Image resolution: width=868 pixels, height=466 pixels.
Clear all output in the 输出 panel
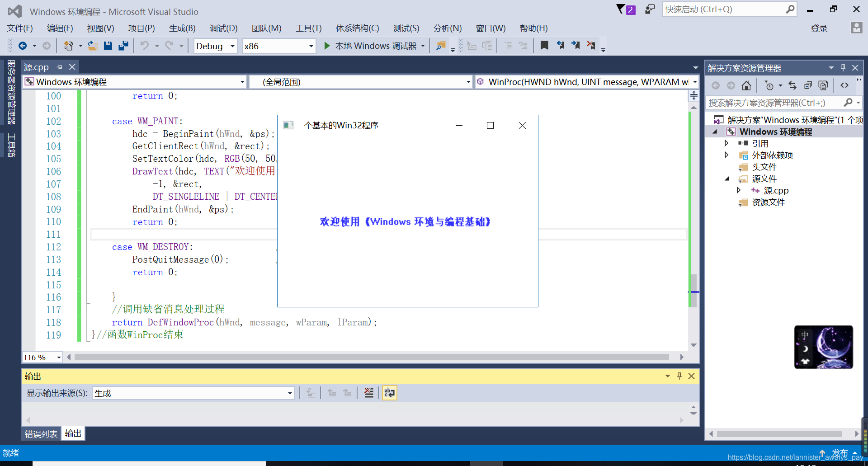[369, 392]
